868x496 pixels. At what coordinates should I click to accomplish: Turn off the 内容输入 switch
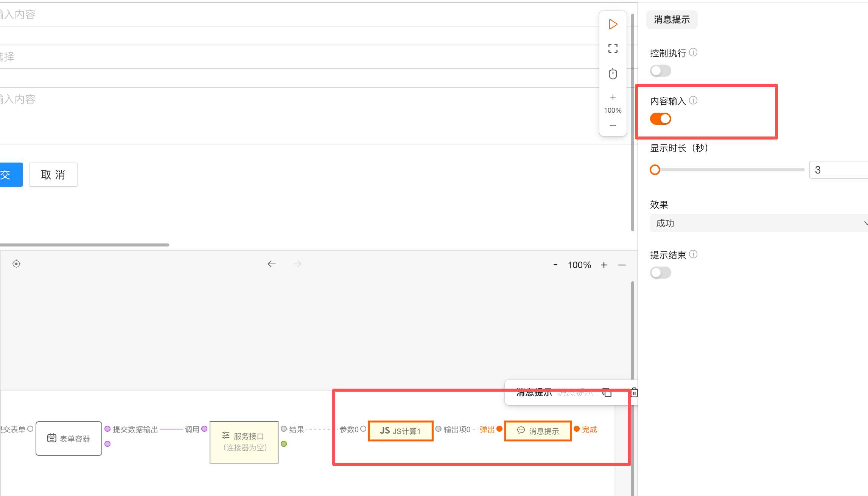tap(660, 119)
